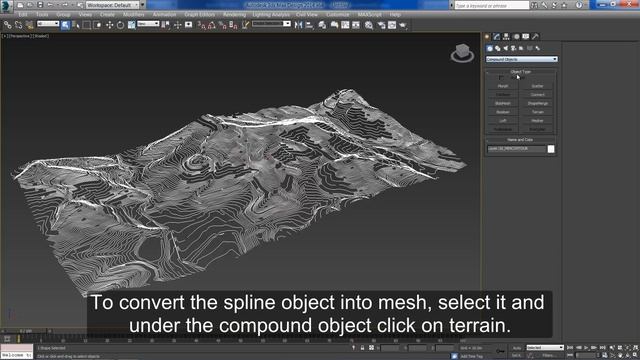
Task: Click the Loft button
Action: click(503, 121)
